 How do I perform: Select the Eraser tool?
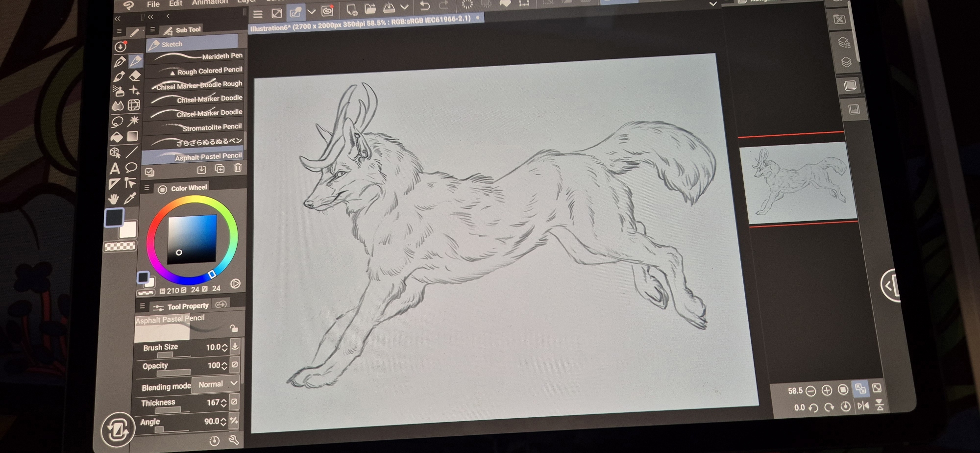point(135,76)
